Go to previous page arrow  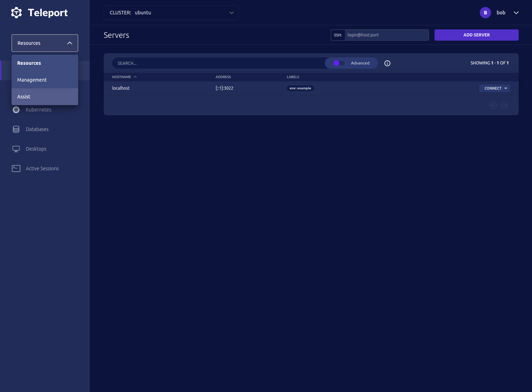493,105
